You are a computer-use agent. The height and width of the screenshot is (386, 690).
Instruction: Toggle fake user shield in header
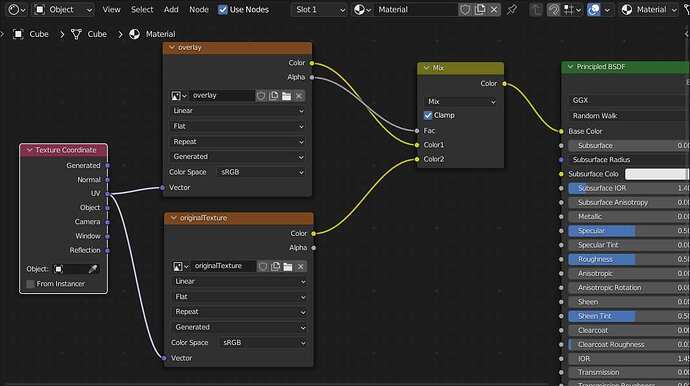click(x=465, y=9)
